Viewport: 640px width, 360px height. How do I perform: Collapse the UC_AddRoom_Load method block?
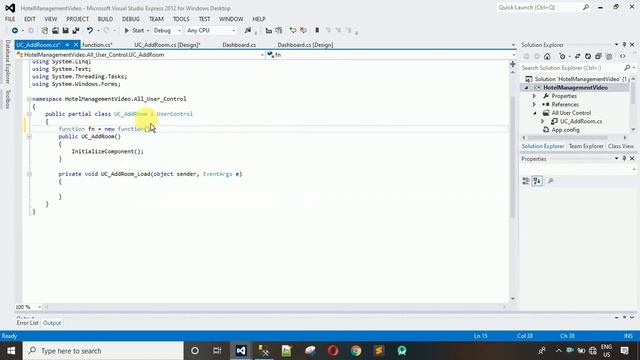click(29, 174)
